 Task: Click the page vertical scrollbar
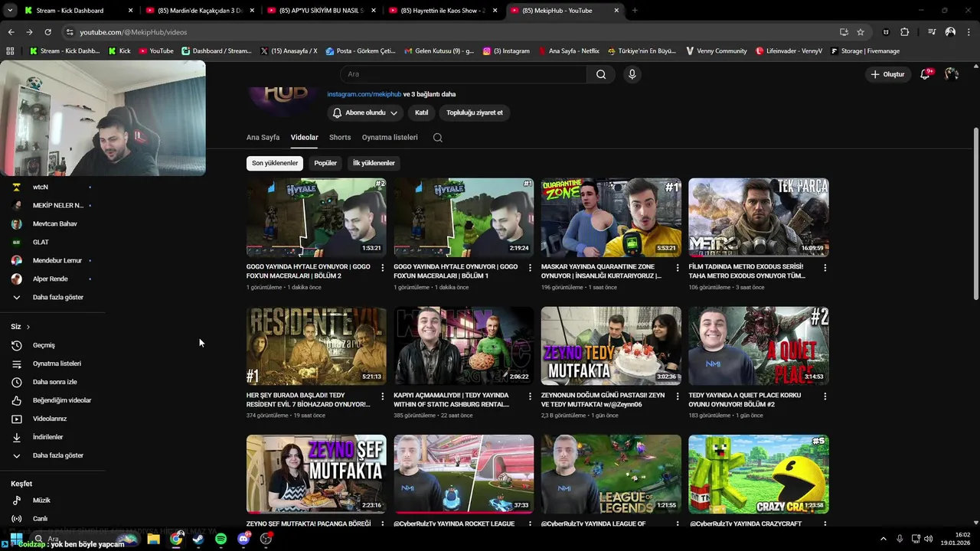(x=975, y=214)
